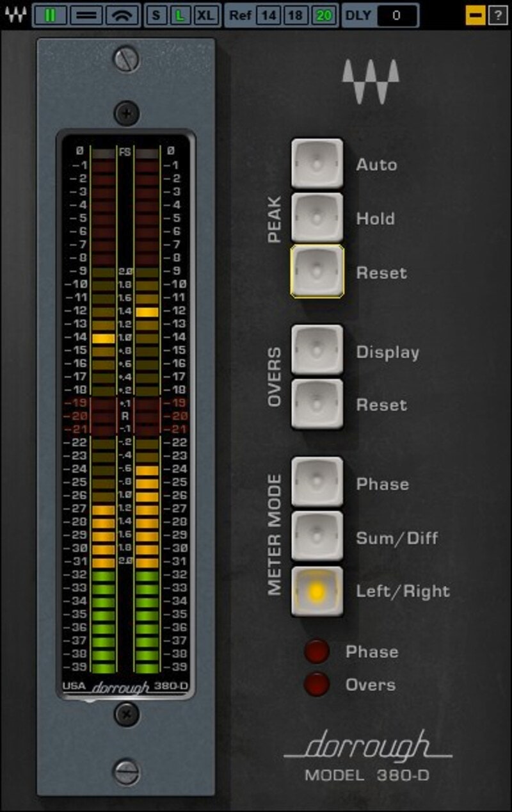The image size is (512, 812).
Task: Switch meter mode to Phase
Action: point(317,483)
